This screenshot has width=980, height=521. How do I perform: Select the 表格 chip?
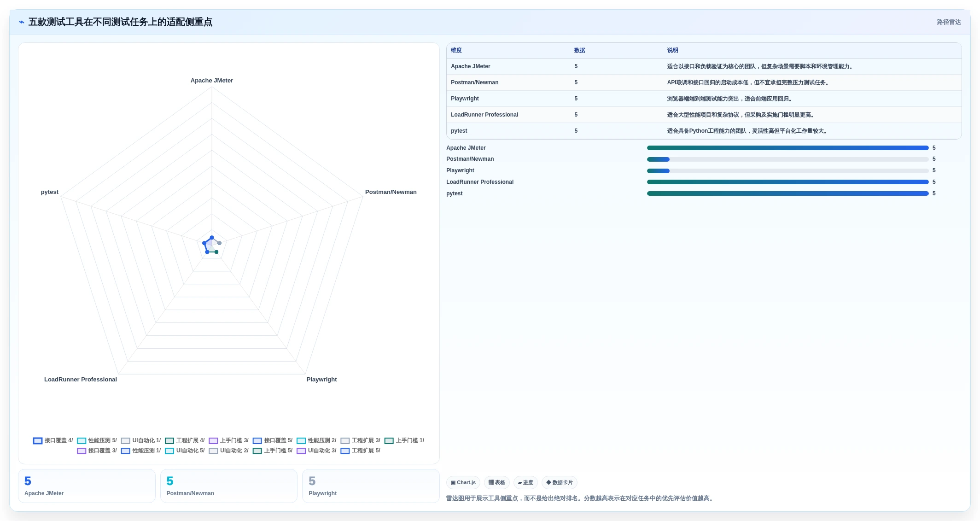(497, 482)
